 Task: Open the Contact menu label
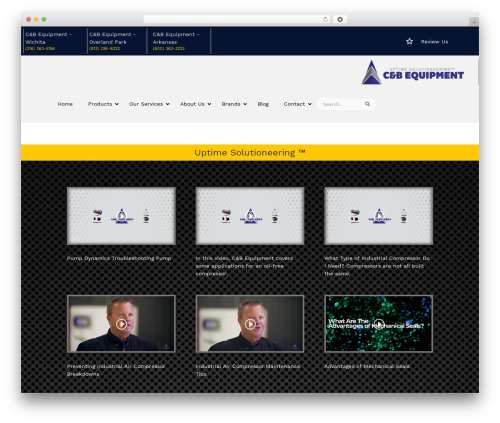click(x=294, y=104)
